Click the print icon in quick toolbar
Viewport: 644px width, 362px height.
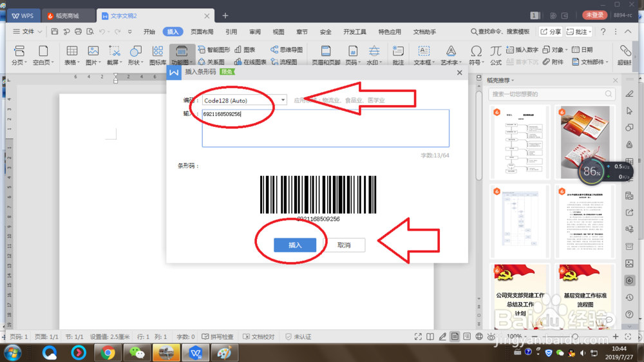tap(78, 32)
